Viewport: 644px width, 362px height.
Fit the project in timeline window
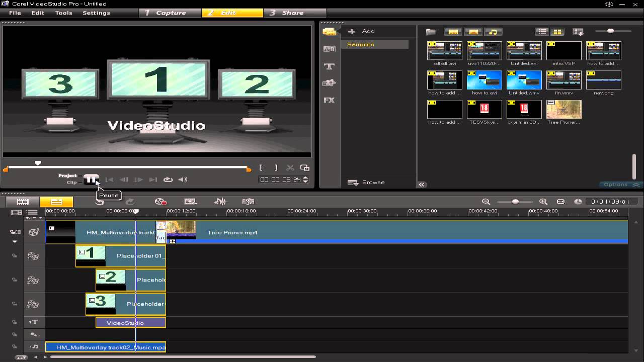click(x=561, y=202)
